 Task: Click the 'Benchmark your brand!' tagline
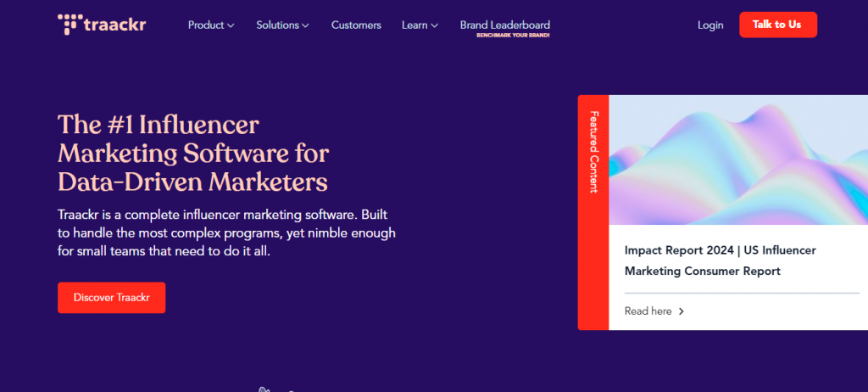(x=513, y=35)
